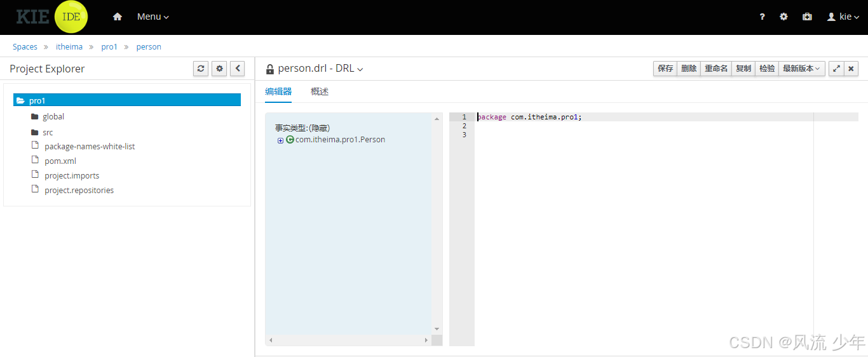868x357 pixels.
Task: Collapse the Project Explorer panel
Action: coord(237,69)
